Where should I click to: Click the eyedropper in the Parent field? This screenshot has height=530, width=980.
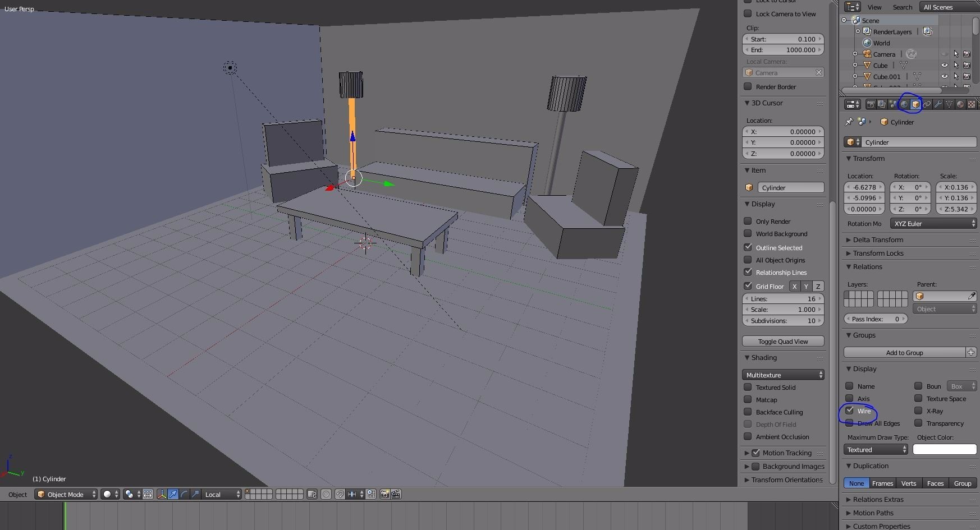click(972, 296)
